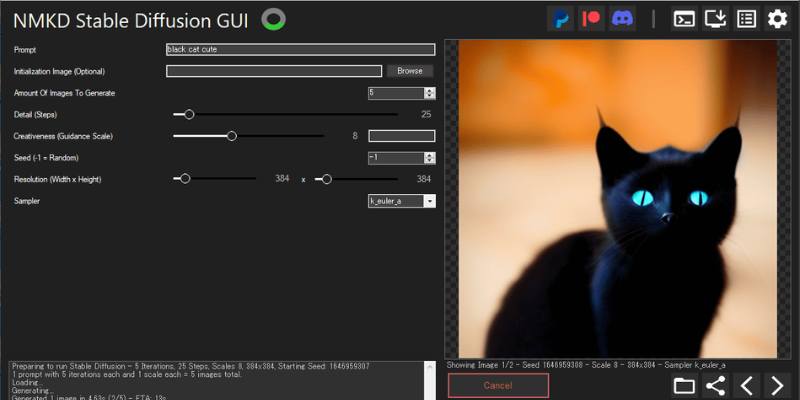This screenshot has width=800, height=400.
Task: Click the 'Creativeness (Guidance Scale)' label
Action: tap(63, 136)
